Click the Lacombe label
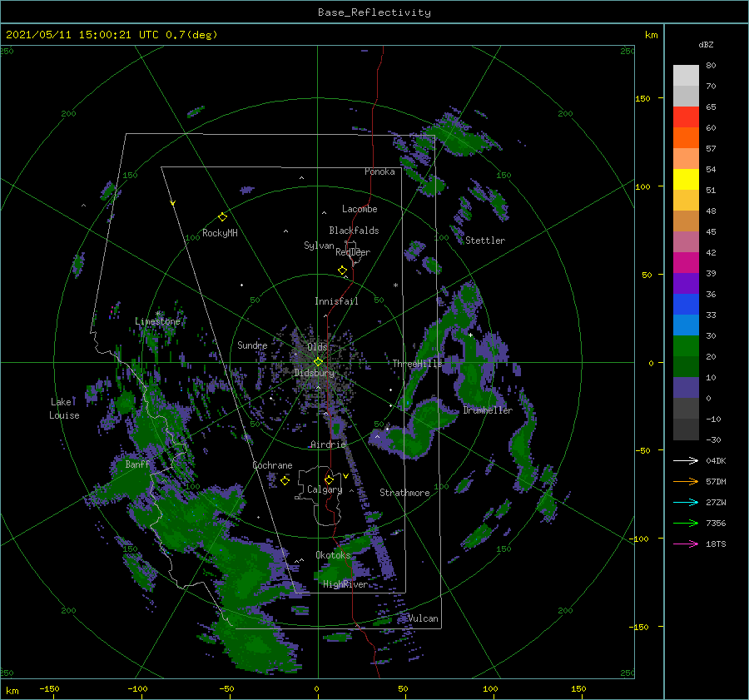This screenshot has height=700, width=749. point(360,209)
